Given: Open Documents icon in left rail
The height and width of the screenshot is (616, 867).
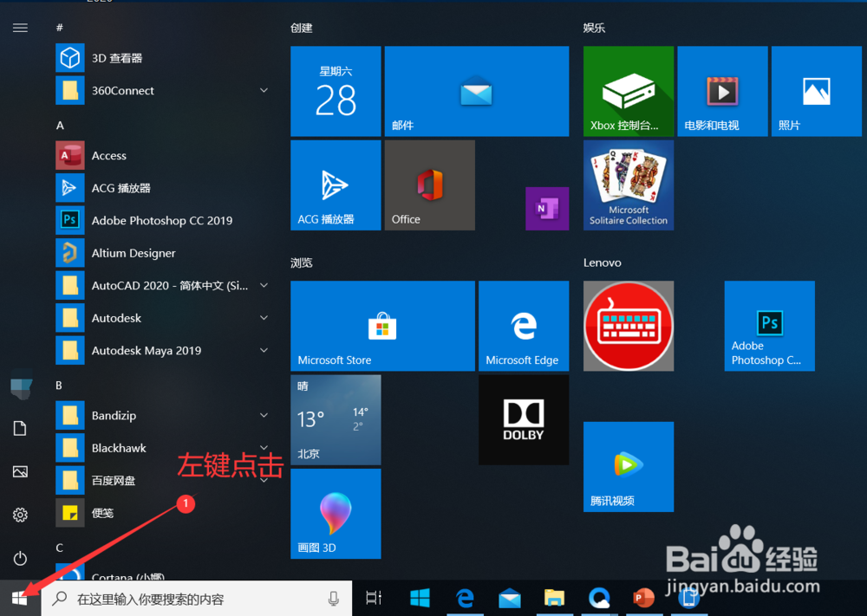Looking at the screenshot, I should click(20, 428).
